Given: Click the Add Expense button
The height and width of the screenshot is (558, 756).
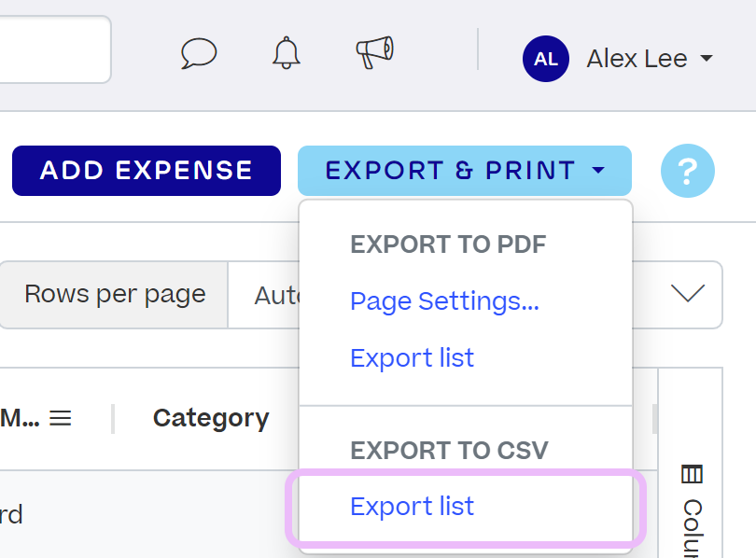Looking at the screenshot, I should (147, 171).
